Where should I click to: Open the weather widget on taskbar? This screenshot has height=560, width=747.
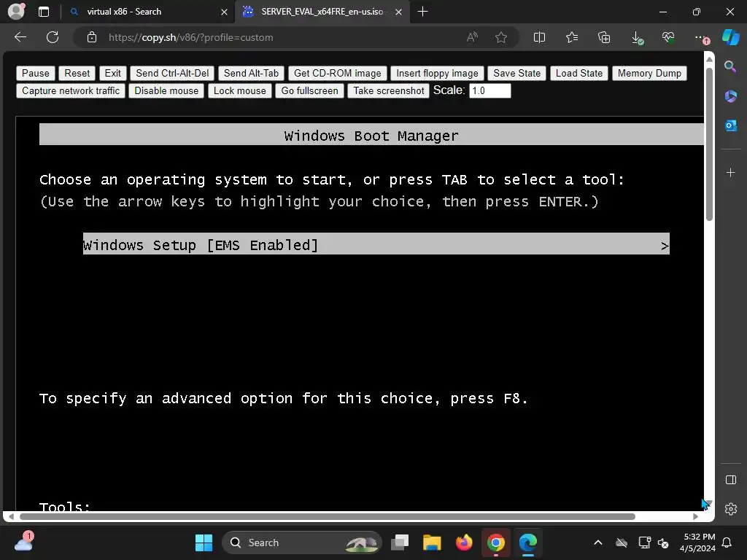23,542
